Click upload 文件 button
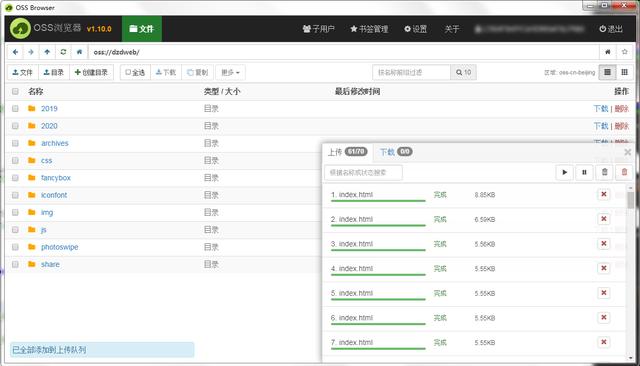 click(x=23, y=72)
